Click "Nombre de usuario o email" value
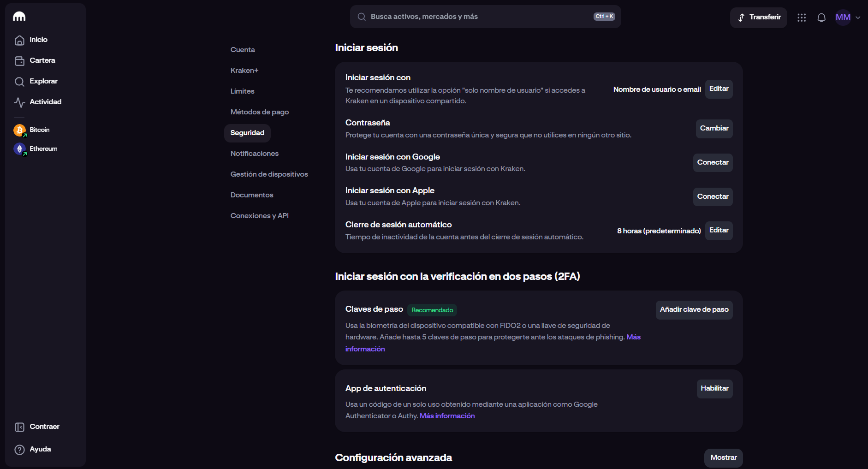This screenshot has height=469, width=868. click(657, 89)
